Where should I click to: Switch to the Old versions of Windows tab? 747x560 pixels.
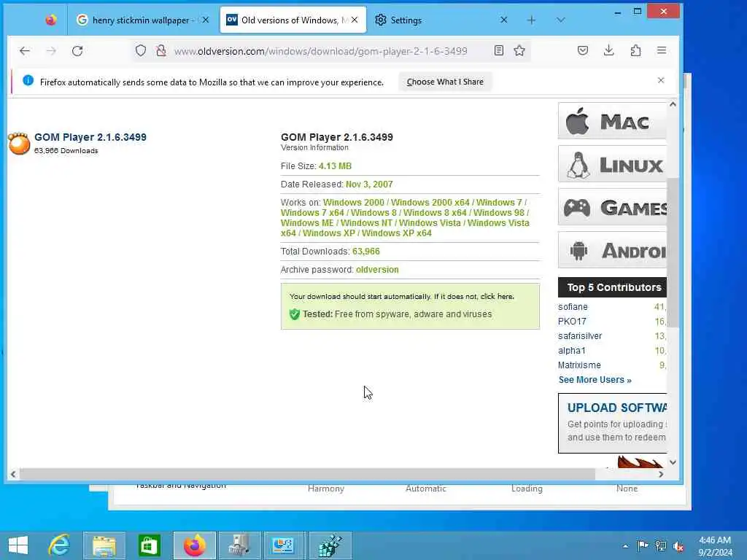click(293, 20)
